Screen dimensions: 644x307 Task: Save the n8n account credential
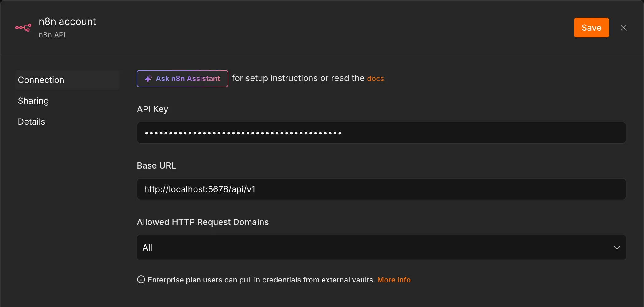(591, 28)
